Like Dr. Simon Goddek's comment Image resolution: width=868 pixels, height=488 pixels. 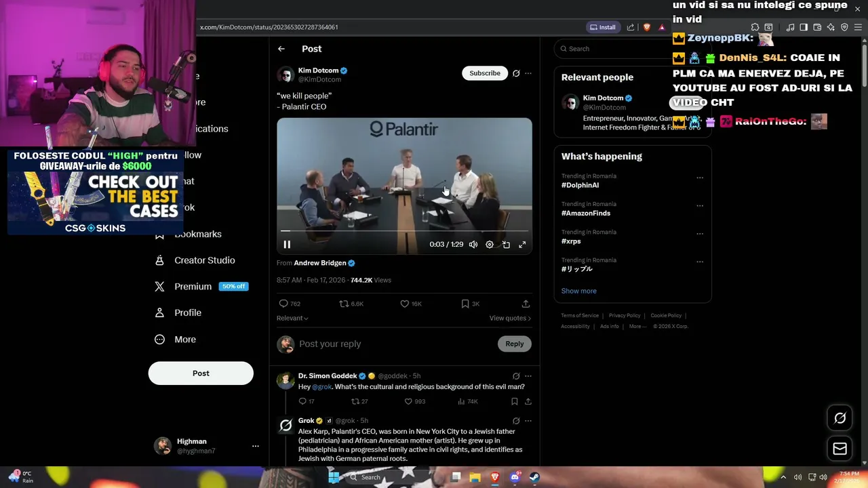coord(414,401)
